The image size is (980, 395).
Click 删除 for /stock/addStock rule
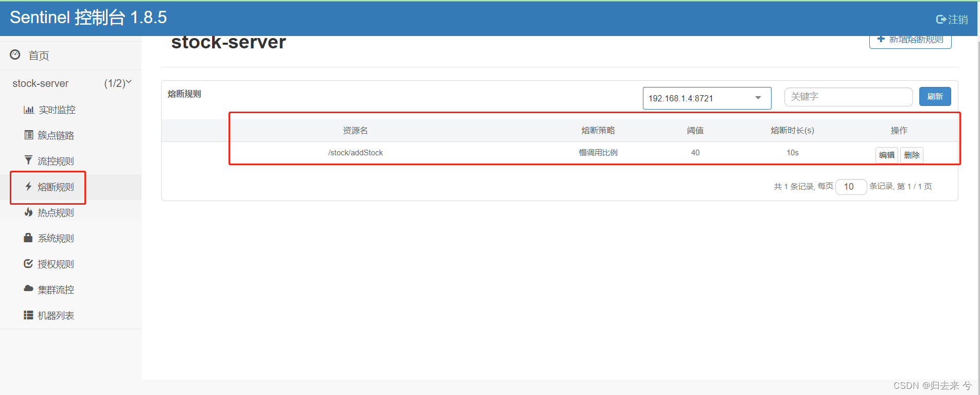coord(912,155)
